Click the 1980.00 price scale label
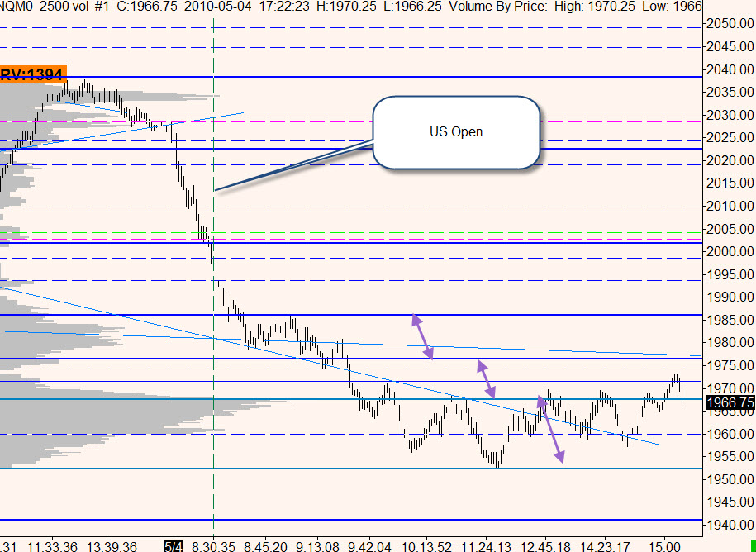This screenshot has width=756, height=552. pyautogui.click(x=729, y=343)
